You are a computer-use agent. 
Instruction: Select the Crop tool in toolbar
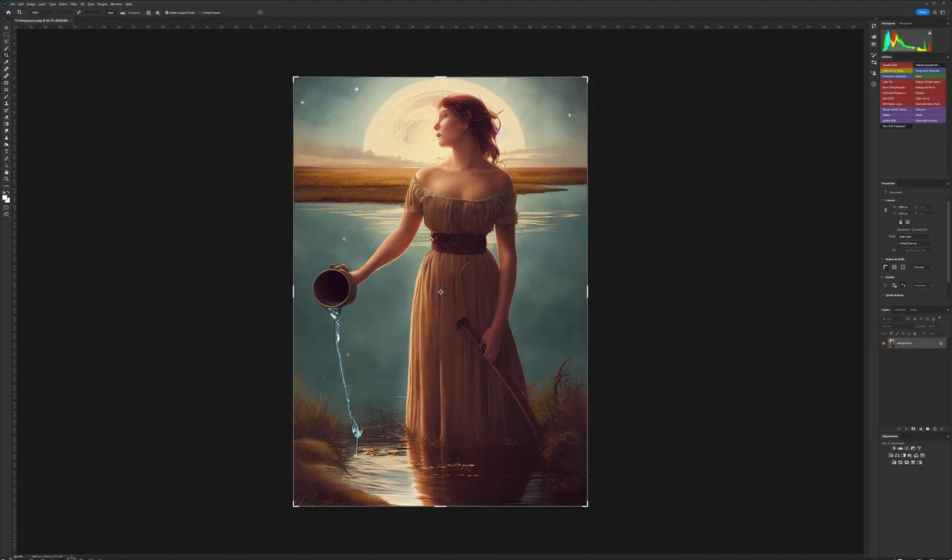[x=7, y=55]
